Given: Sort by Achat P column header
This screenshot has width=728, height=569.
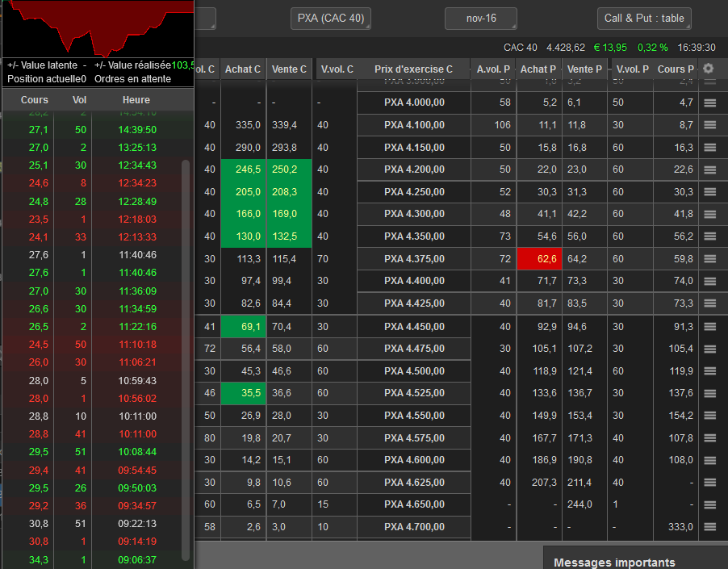Looking at the screenshot, I should click(538, 69).
